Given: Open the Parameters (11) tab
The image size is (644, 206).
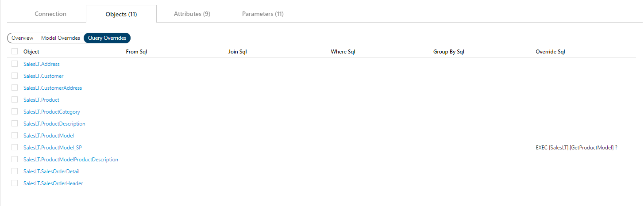Looking at the screenshot, I should pos(262,14).
